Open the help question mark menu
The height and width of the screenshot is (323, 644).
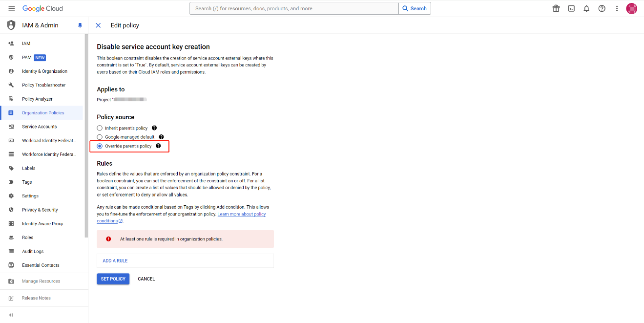pyautogui.click(x=602, y=8)
